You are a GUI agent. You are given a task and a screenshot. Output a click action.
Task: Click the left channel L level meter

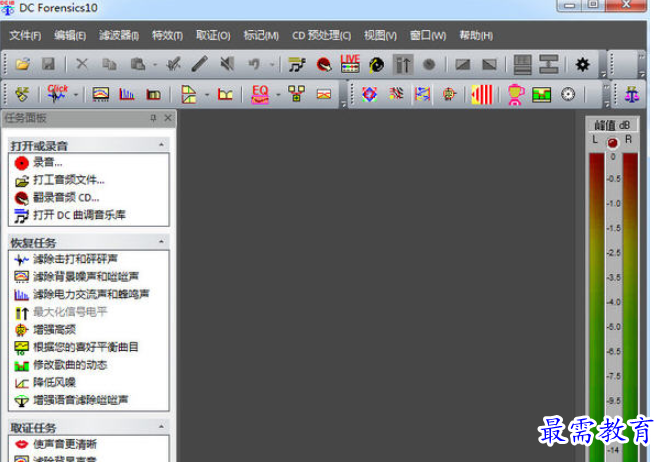597,307
